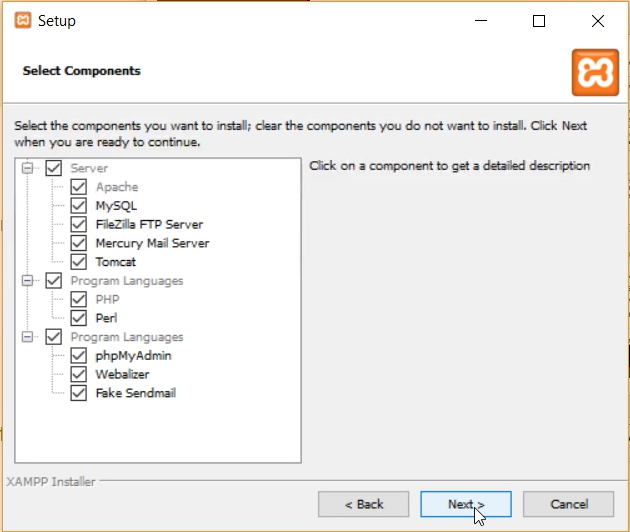The width and height of the screenshot is (630, 532).
Task: Uncheck the MySQL component checkbox
Action: pyautogui.click(x=80, y=206)
